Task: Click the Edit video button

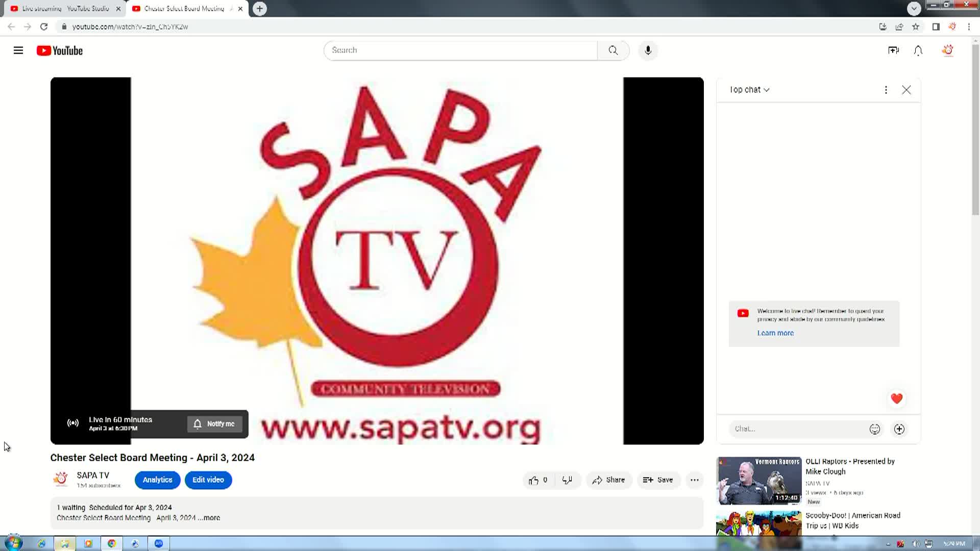Action: (x=208, y=480)
